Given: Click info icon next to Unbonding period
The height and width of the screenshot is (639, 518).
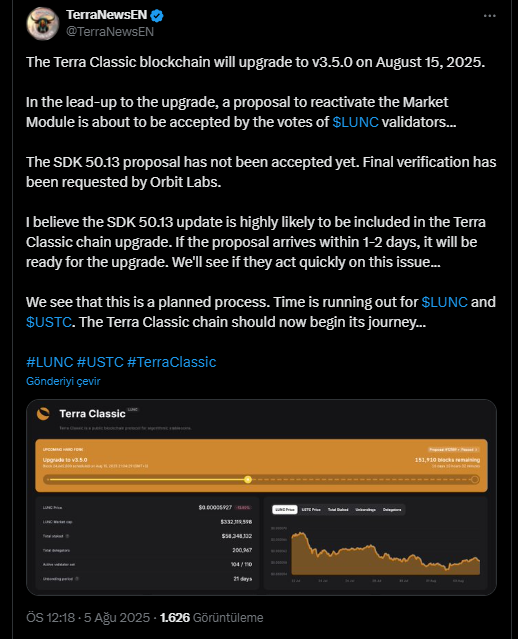Looking at the screenshot, I should point(77,579).
